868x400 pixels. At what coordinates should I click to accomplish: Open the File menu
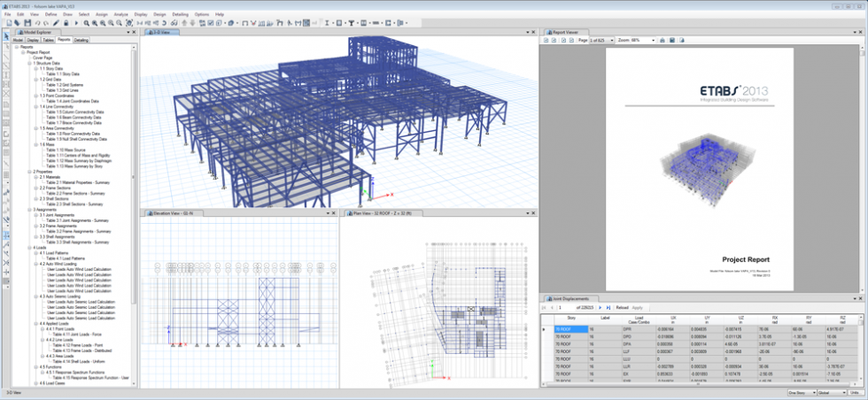7,14
